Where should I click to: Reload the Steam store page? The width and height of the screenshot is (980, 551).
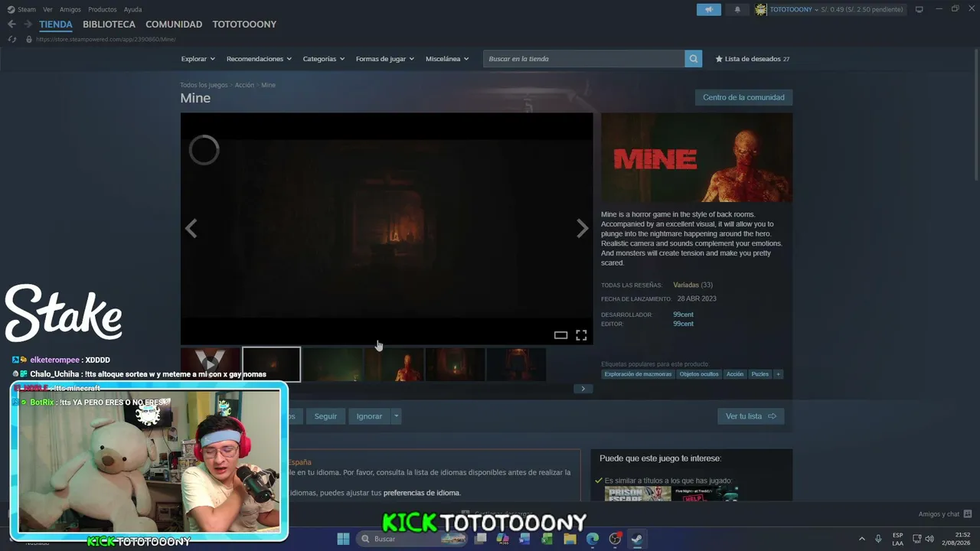click(11, 39)
